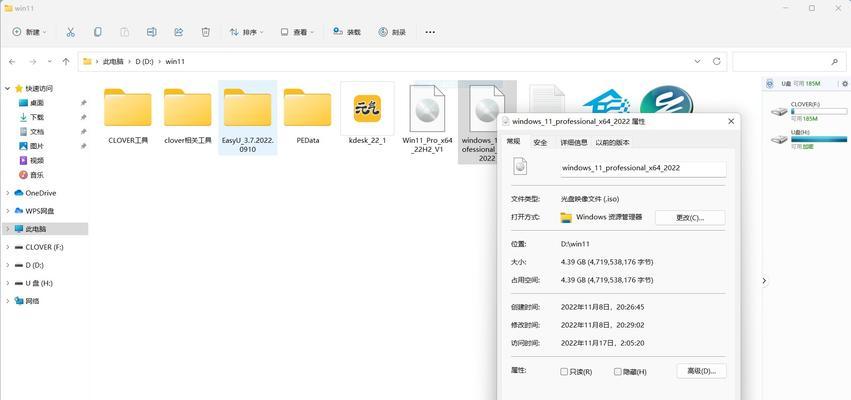Open 图片 in Quick access
851x400 pixels.
pyautogui.click(x=37, y=146)
